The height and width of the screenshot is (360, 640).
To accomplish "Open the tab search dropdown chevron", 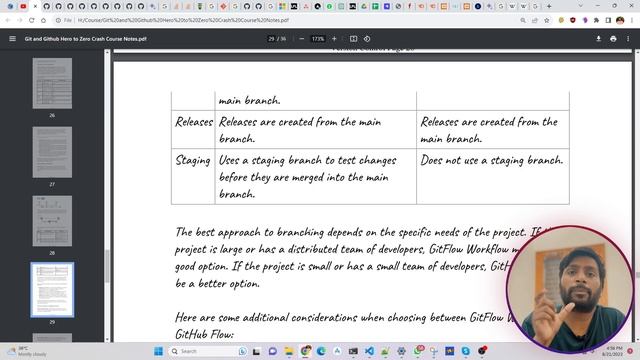I will click(x=580, y=6).
